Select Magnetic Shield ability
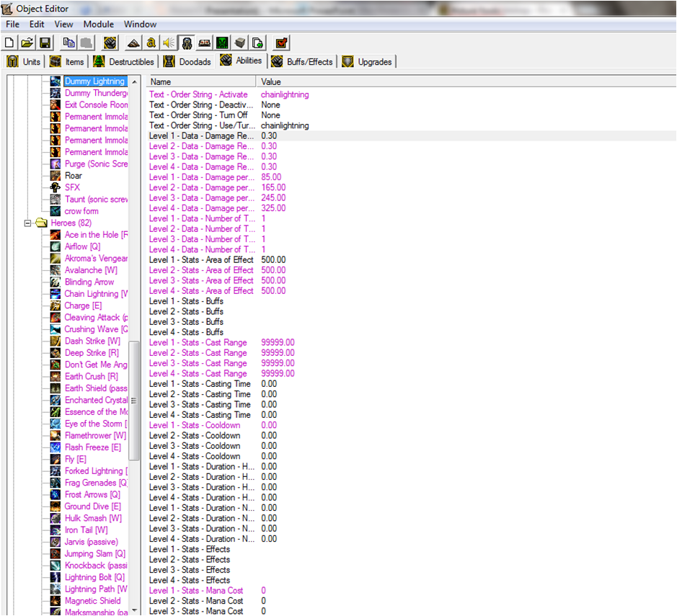Screen dimensions: 677x616 coord(93,601)
